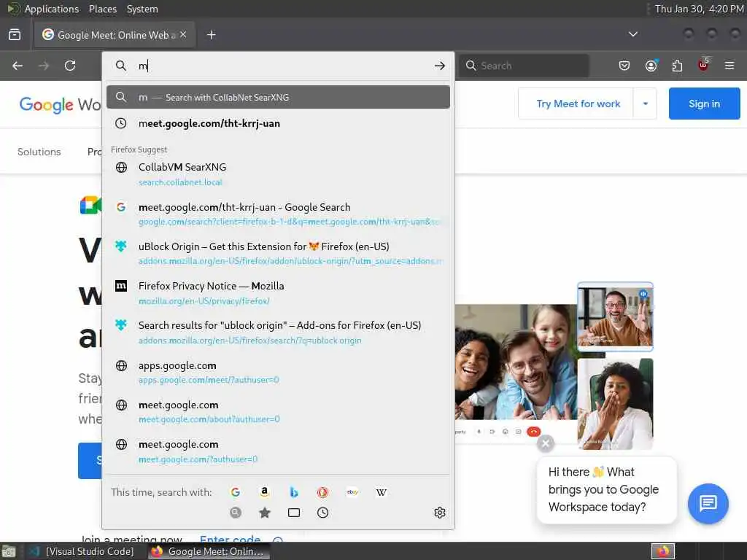Screen dimensions: 747x560
Task: Select 'm — Search with CollabNet SearXNG' row
Action: pos(278,97)
